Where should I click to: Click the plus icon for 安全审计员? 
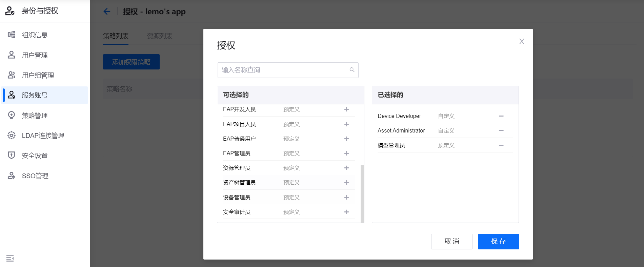coord(346,212)
